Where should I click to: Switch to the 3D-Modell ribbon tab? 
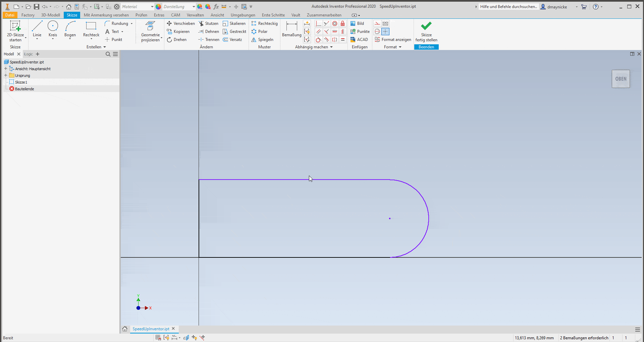50,15
